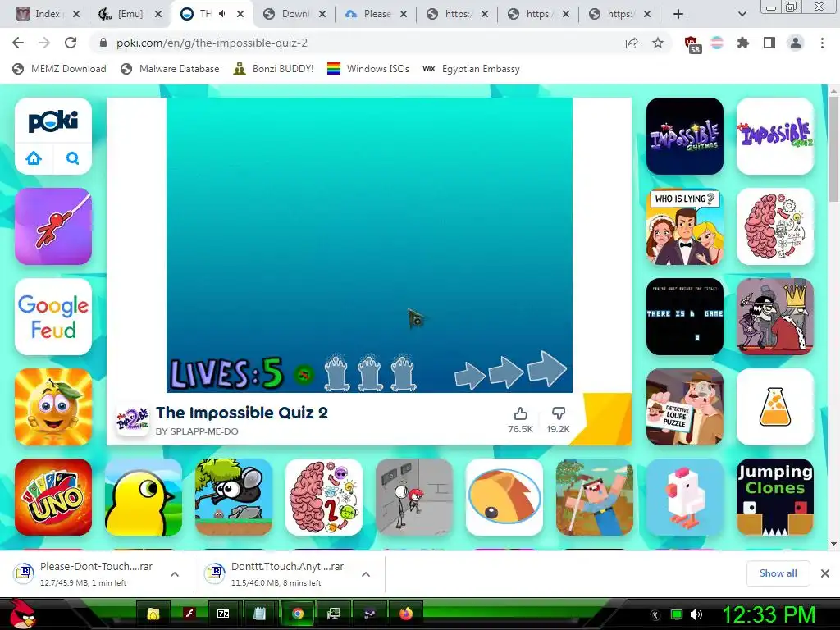Open Poki search magnifier icon
840x630 pixels.
tap(72, 158)
